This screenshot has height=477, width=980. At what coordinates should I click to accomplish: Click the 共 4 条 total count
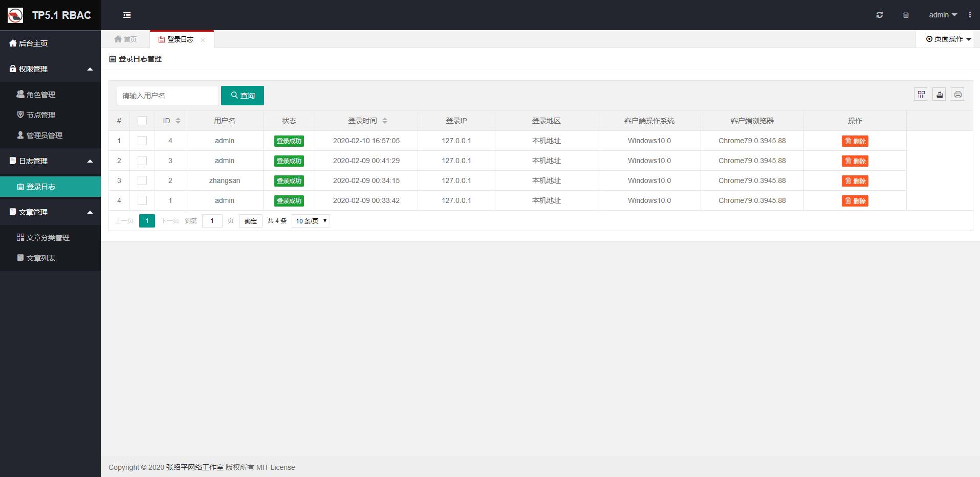[x=277, y=221]
